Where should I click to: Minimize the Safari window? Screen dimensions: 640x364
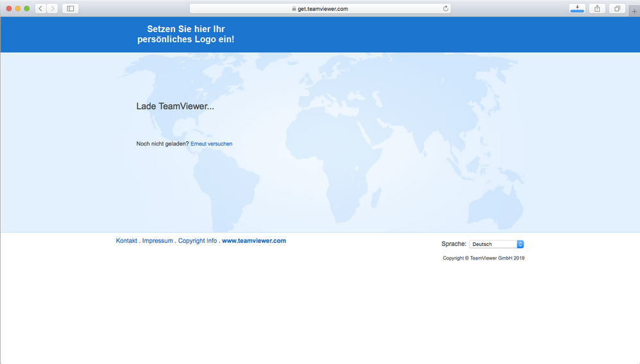(x=18, y=8)
